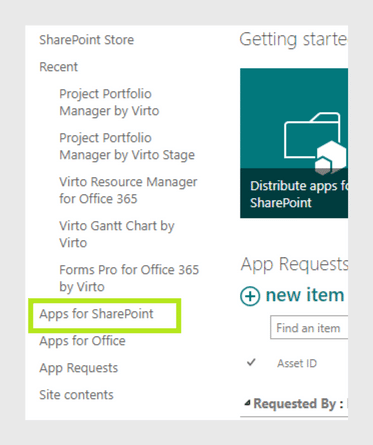Viewport: 373px width, 445px height.
Task: Open Forms Pro for Office 365 by Virto
Action: coord(129,278)
